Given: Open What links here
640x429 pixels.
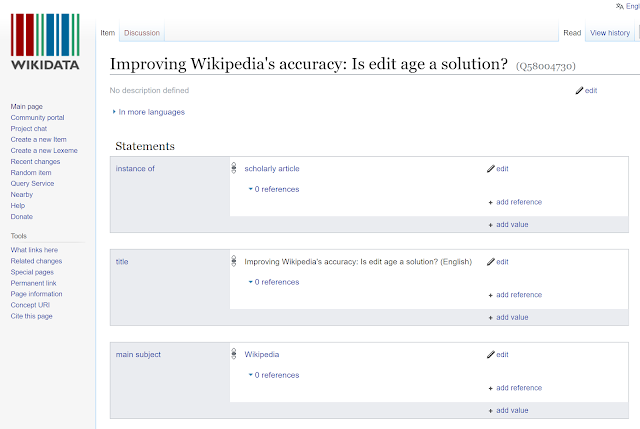Looking at the screenshot, I should pyautogui.click(x=34, y=250).
